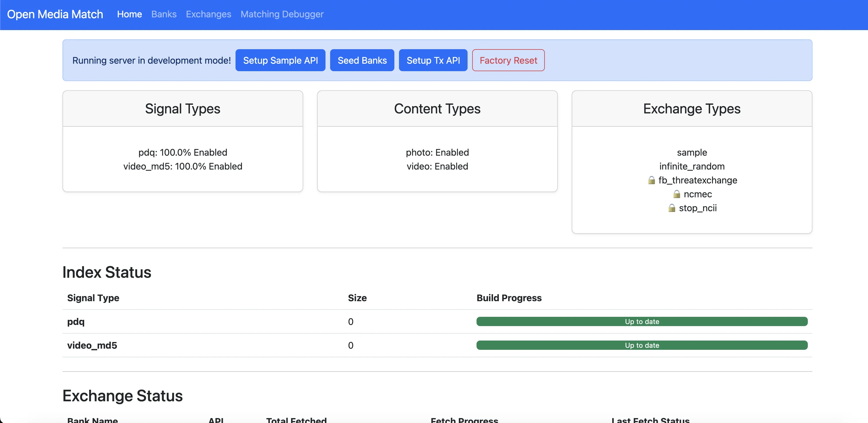Click the Open Media Match brand link
This screenshot has width=868, height=423.
point(55,14)
